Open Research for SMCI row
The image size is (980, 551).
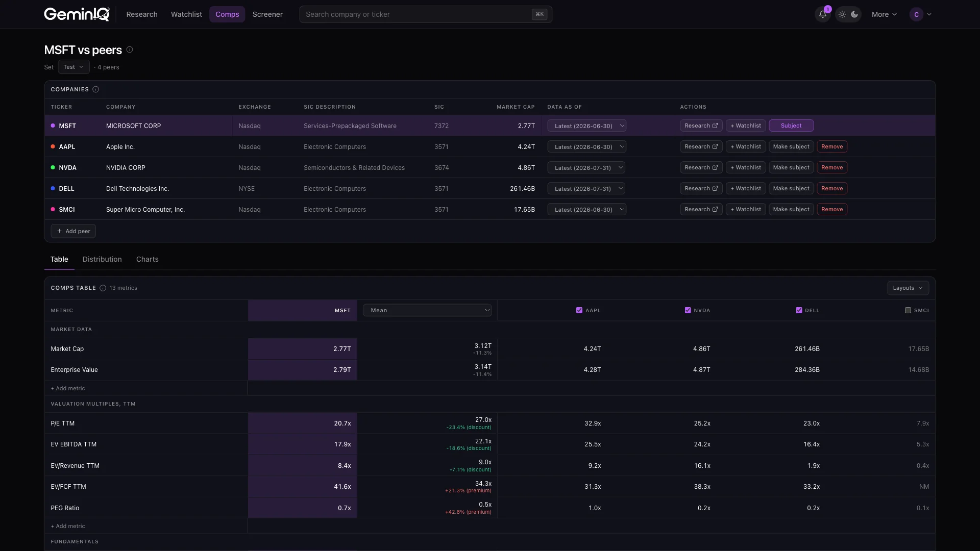[x=701, y=209]
